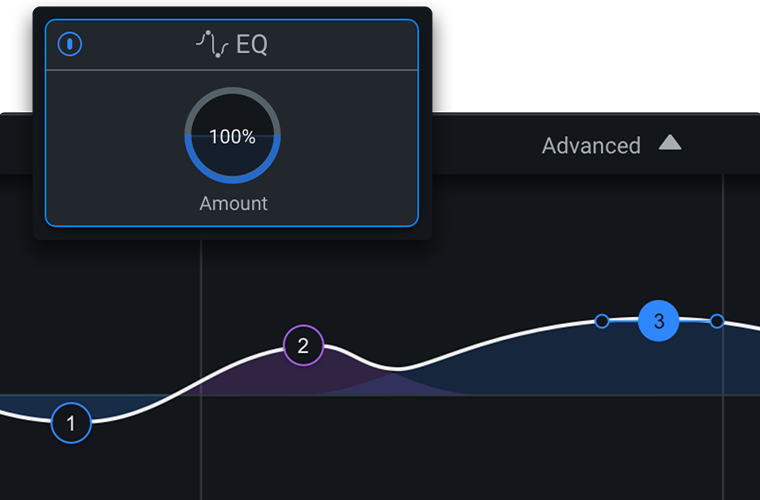
Task: Select the purple EQ band node 2
Action: 303,345
